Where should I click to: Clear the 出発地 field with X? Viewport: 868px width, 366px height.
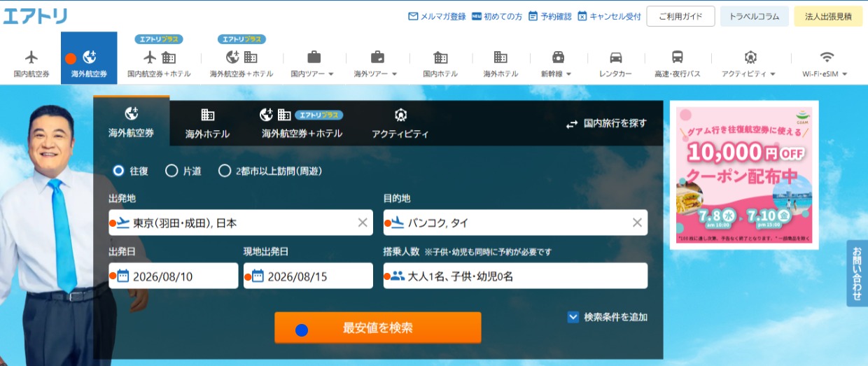(x=363, y=223)
